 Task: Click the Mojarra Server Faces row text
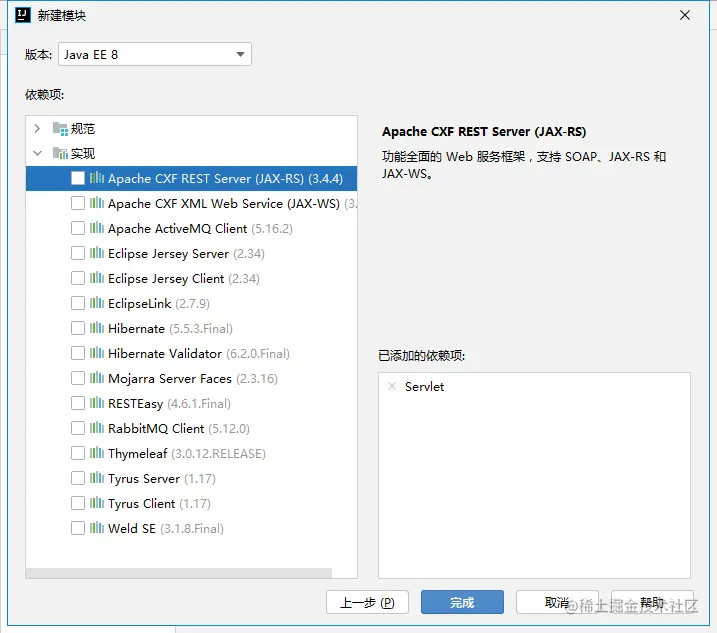click(x=193, y=379)
